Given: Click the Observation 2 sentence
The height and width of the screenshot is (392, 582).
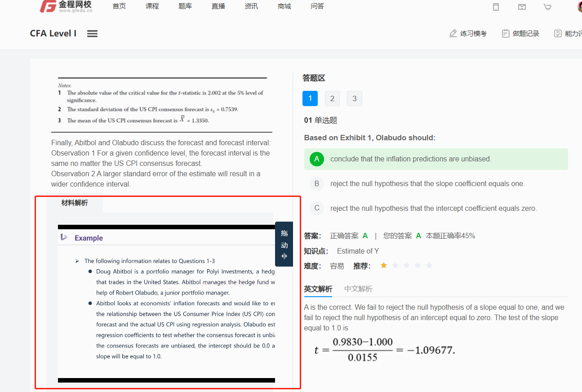Looking at the screenshot, I should point(156,179).
